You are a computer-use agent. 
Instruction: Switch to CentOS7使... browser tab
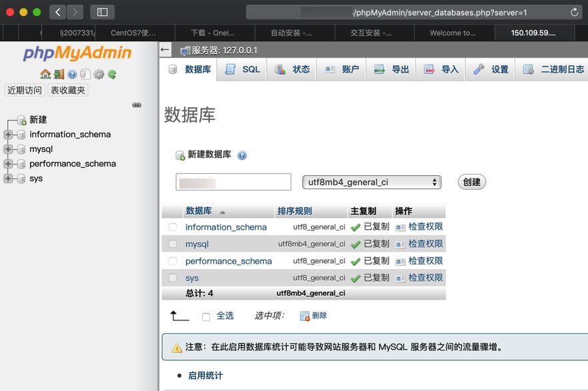135,33
